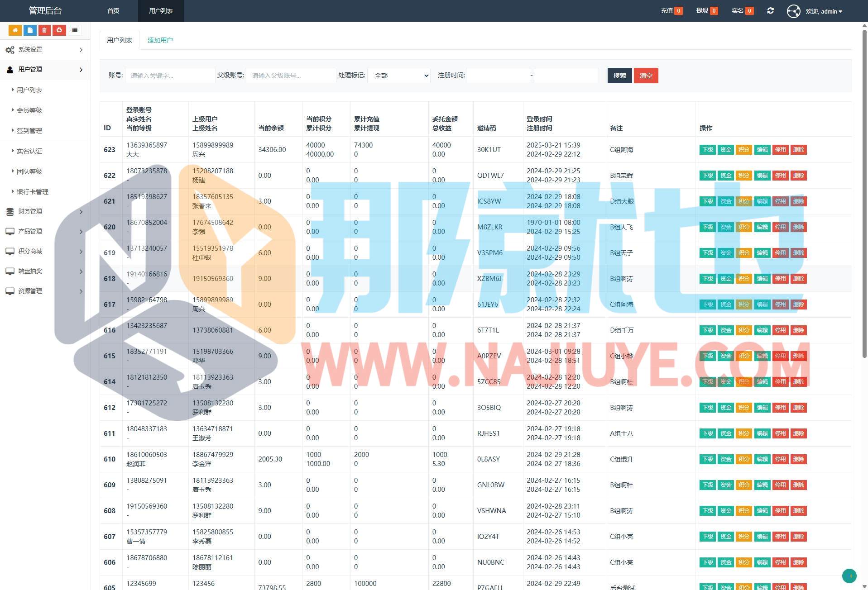Open the 首页 tab in top navigation
This screenshot has width=868, height=590.
coord(113,11)
